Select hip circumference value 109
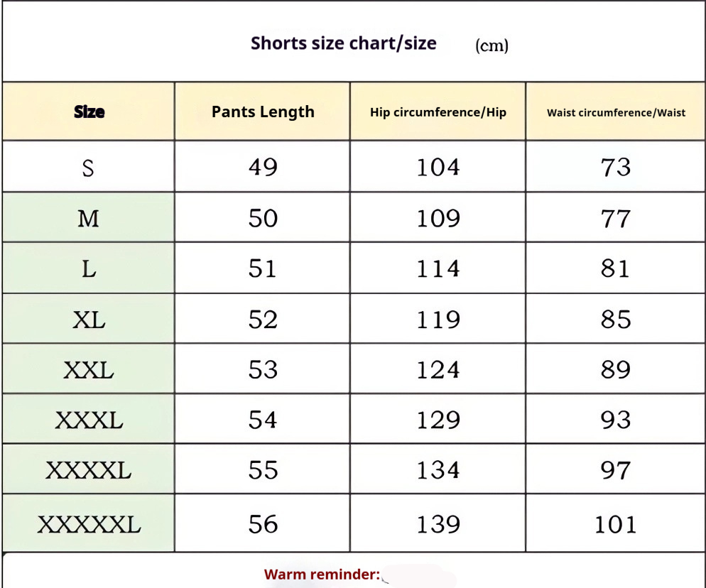The width and height of the screenshot is (706, 588). tap(438, 218)
